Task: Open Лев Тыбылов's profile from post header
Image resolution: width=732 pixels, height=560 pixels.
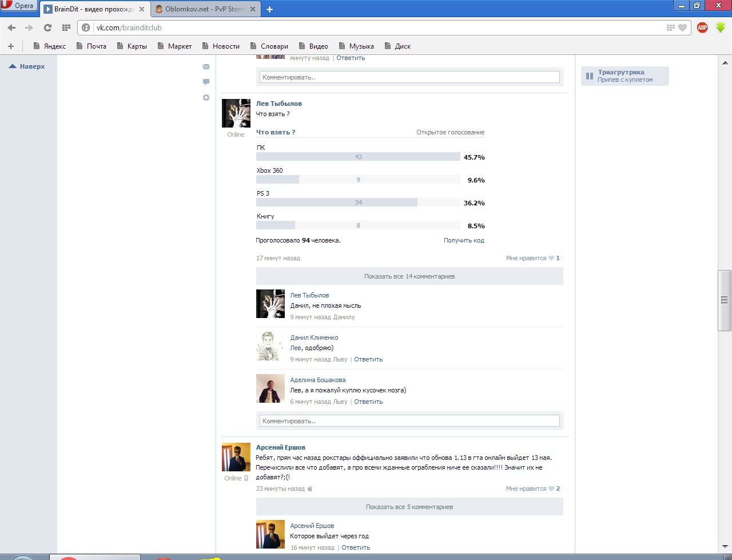Action: click(x=279, y=104)
